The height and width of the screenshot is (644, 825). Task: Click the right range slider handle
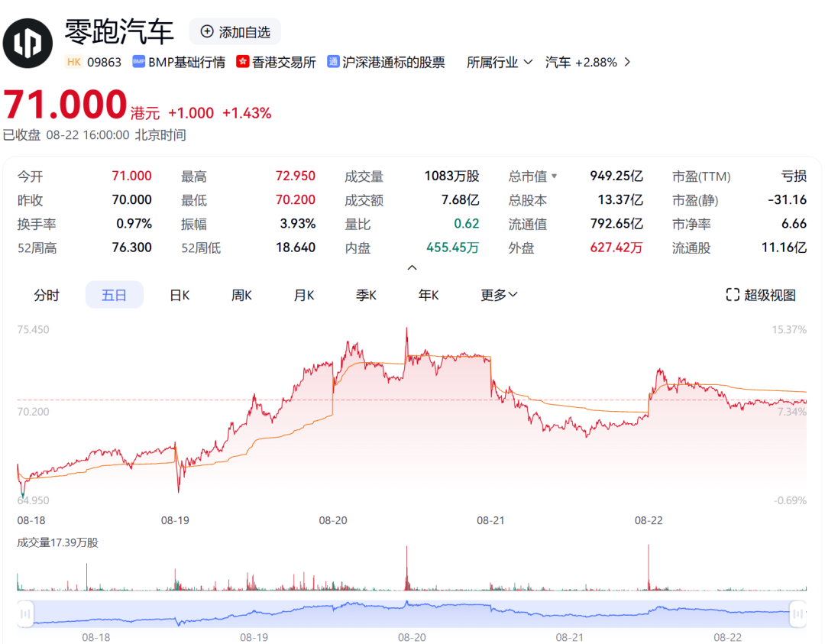click(798, 613)
